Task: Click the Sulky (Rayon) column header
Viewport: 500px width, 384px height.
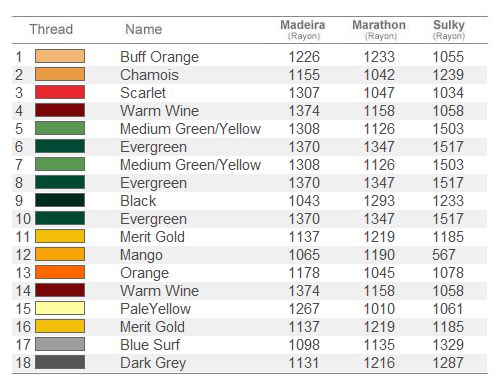Action: pos(449,30)
